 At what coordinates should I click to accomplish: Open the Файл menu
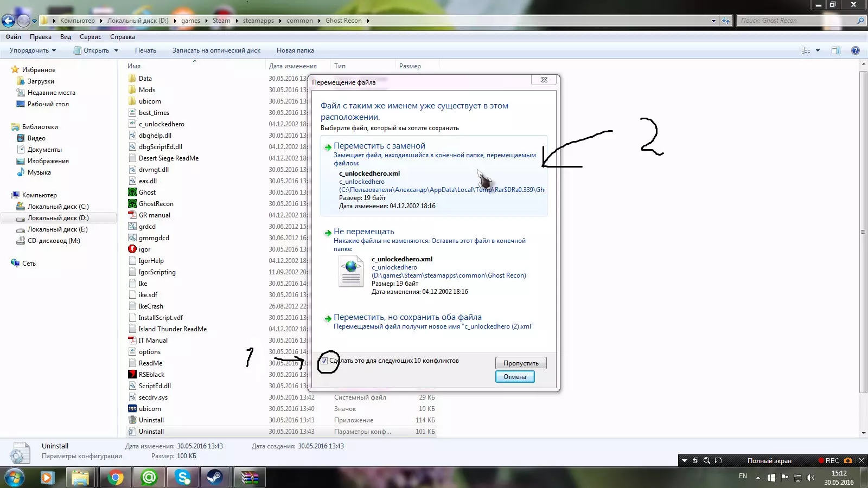click(x=14, y=37)
